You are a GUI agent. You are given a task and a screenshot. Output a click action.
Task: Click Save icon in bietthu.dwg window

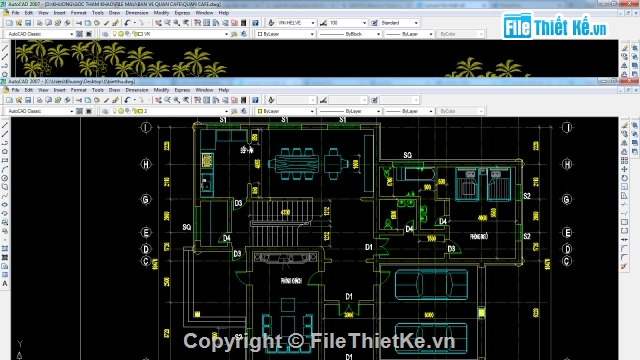pyautogui.click(x=28, y=100)
